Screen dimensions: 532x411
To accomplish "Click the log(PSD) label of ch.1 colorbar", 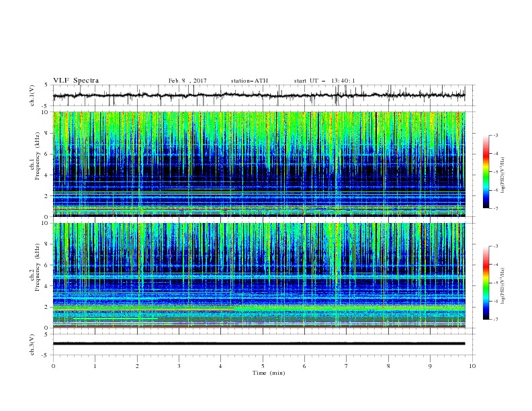I will click(502, 176).
